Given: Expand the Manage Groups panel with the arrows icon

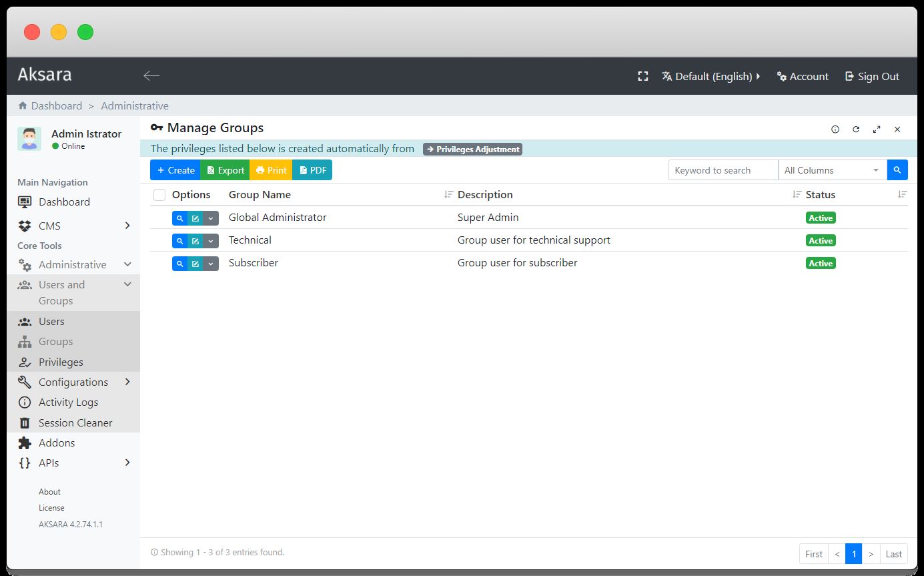Looking at the screenshot, I should [877, 129].
